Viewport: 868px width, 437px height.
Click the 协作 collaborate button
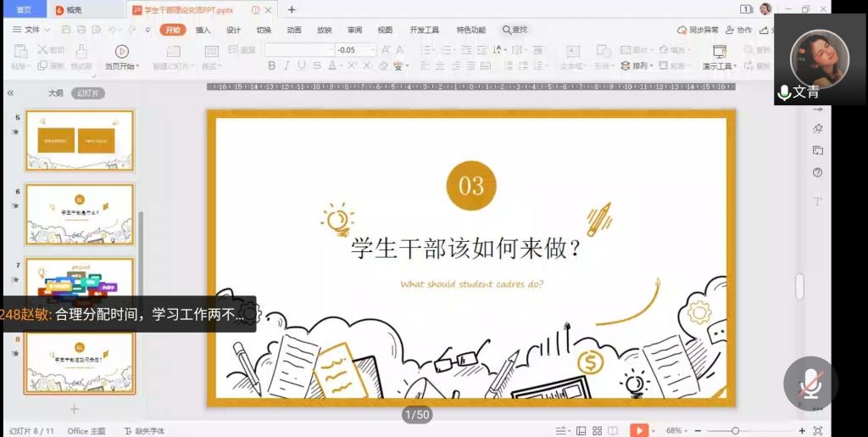click(x=739, y=30)
